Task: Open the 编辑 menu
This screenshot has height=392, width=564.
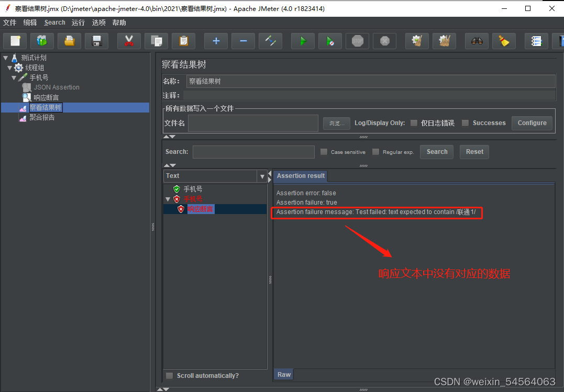Action: [x=30, y=23]
